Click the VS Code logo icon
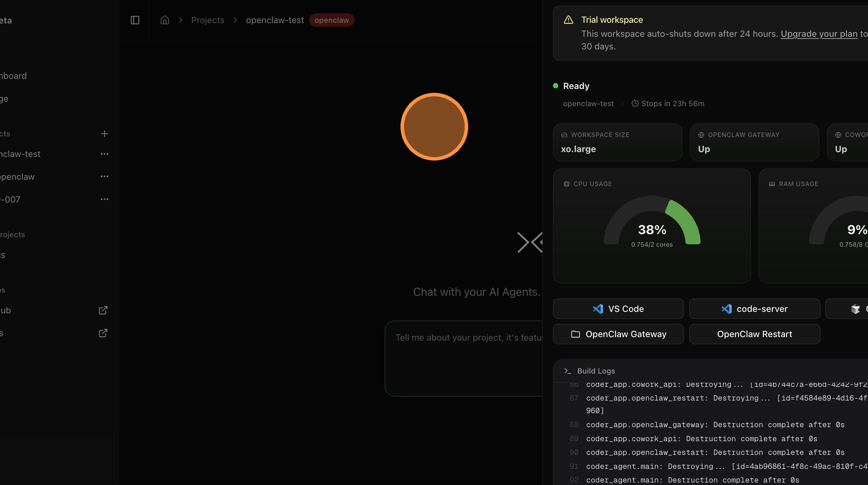 tap(598, 309)
